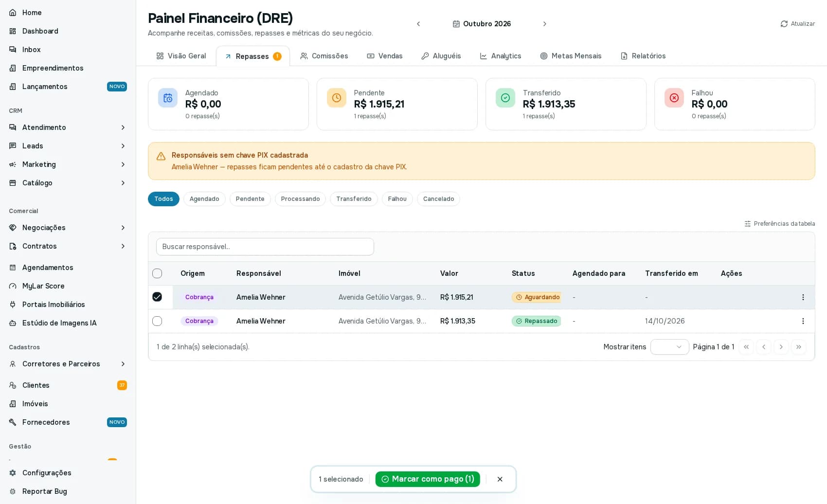Go to previous month arrow

[x=418, y=24]
